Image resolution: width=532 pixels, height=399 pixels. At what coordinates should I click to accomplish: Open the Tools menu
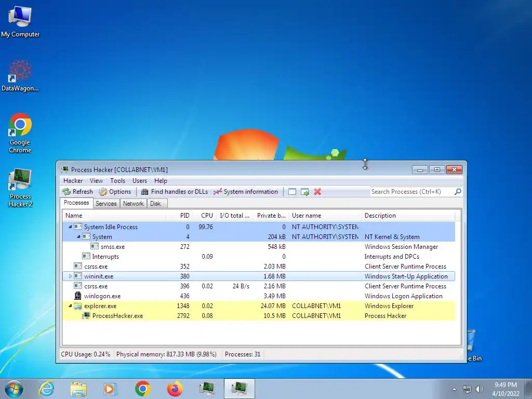[x=117, y=181]
